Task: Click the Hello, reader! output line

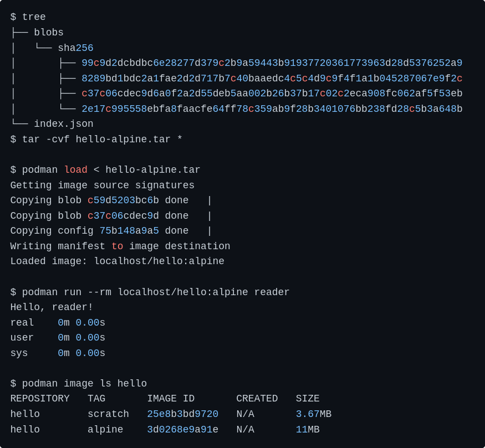Action: (52, 307)
